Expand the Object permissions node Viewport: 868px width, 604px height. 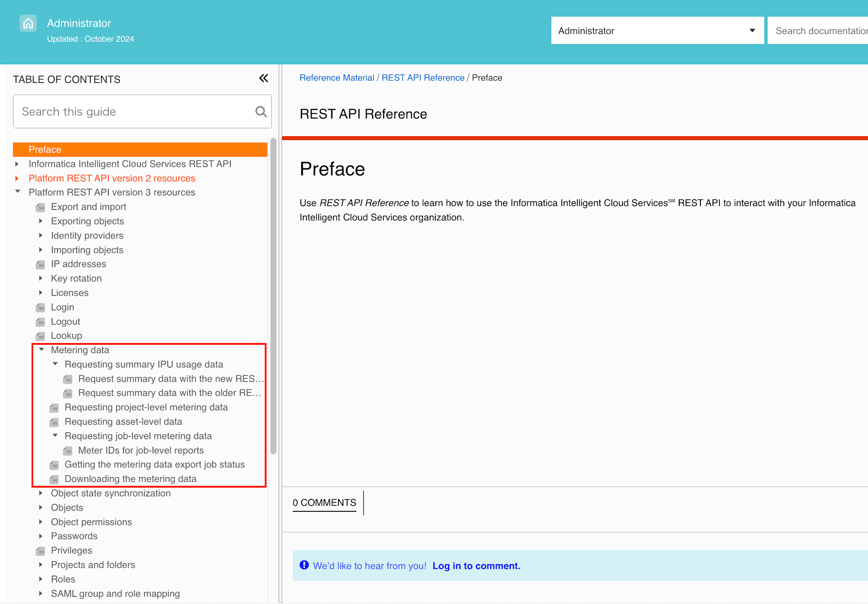click(x=40, y=522)
